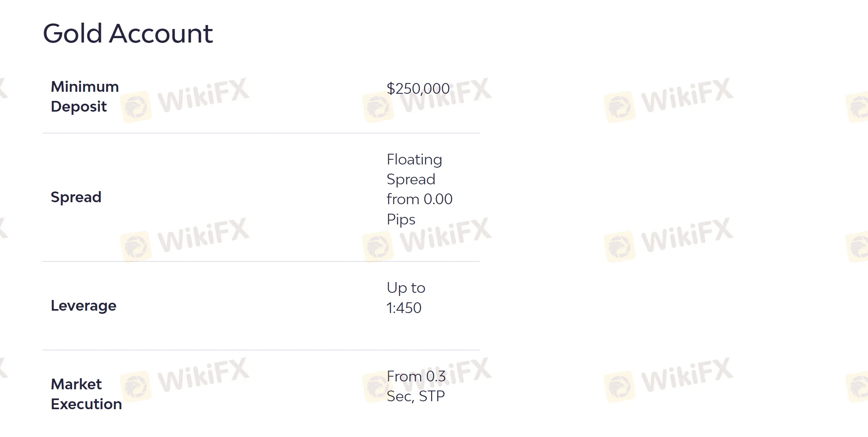
Task: Click WikiFX logo icon below the Spread label
Action: tap(136, 247)
